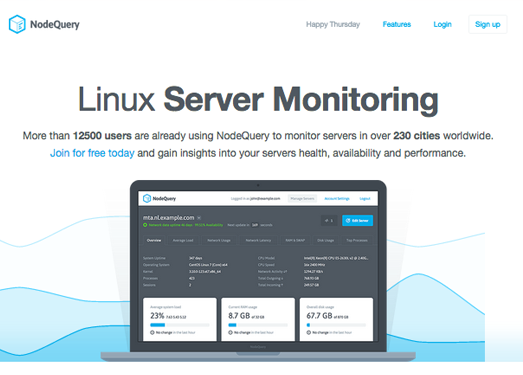Open the Features page link
523x375 pixels.
coord(397,24)
